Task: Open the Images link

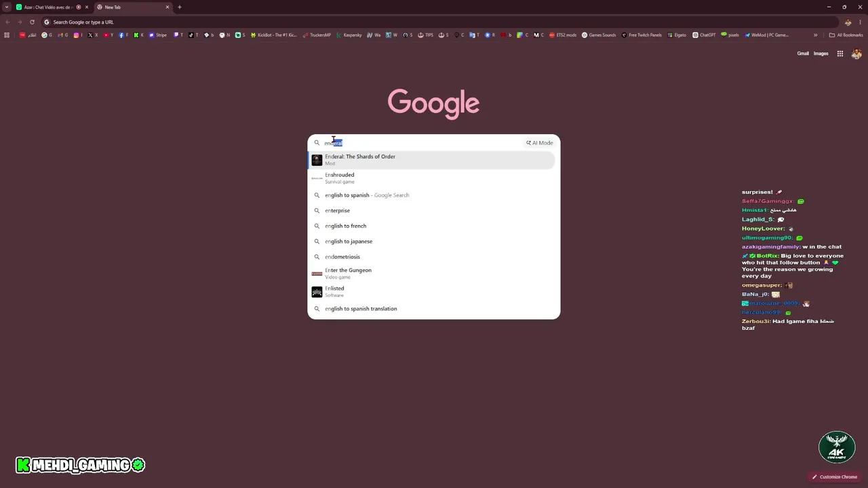Action: [821, 54]
